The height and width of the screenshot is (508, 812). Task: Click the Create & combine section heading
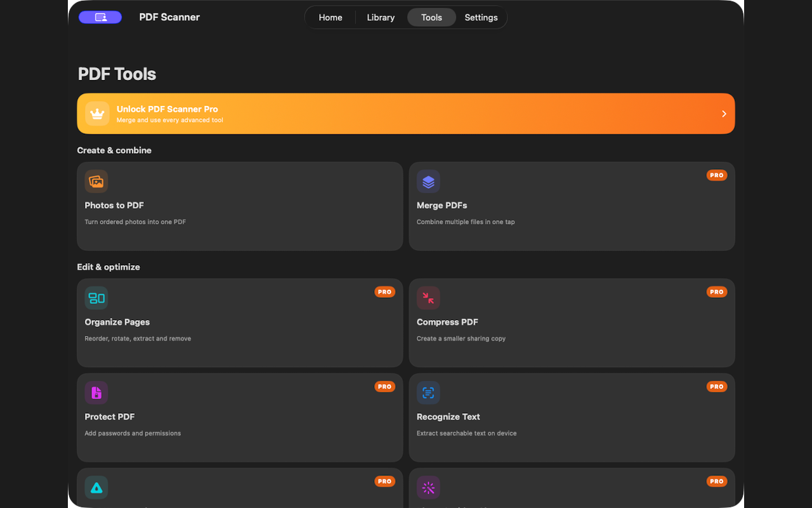click(114, 150)
